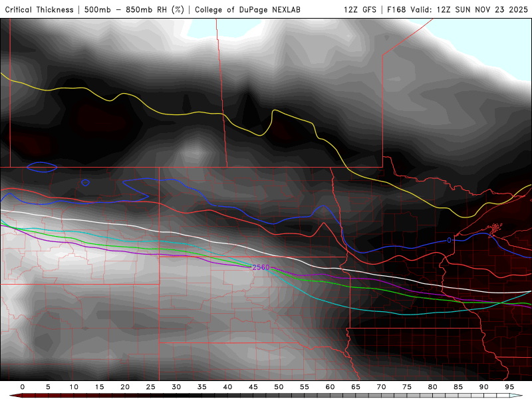Click the "50" tick label on color bar
The height and width of the screenshot is (399, 532).
(279, 387)
